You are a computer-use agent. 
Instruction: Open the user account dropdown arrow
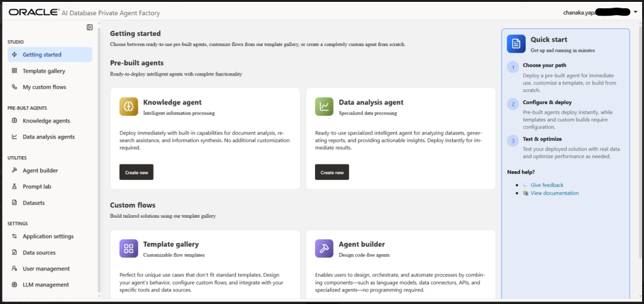(x=636, y=12)
